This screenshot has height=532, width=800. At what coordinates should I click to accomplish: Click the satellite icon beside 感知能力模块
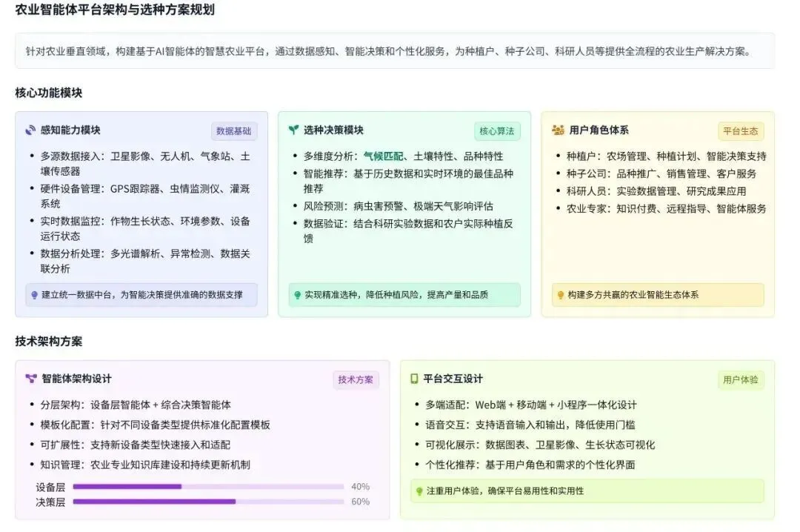30,130
